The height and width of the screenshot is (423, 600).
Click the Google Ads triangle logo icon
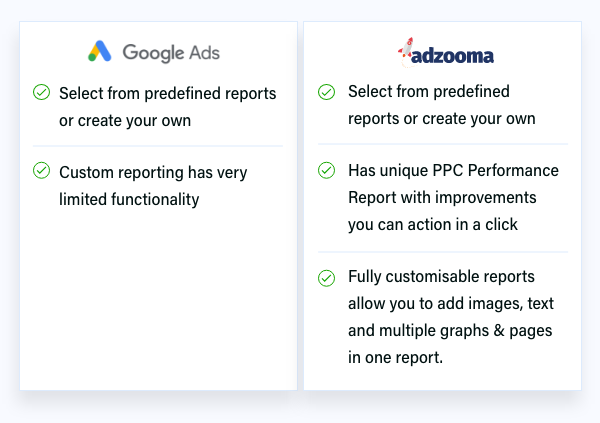(99, 51)
